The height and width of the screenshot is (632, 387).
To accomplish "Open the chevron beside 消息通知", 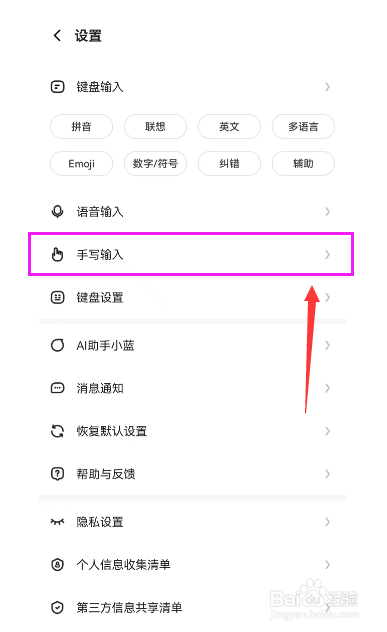I will click(327, 388).
